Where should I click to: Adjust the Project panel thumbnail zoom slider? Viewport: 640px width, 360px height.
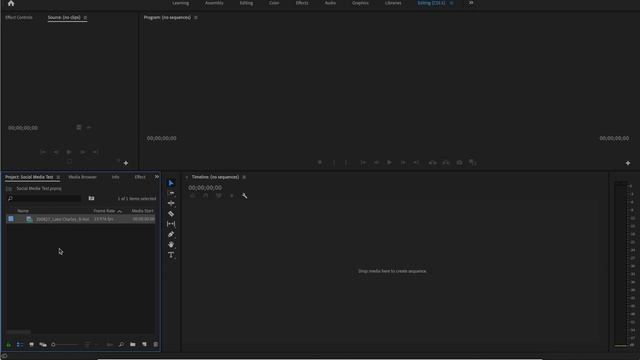[x=65, y=344]
